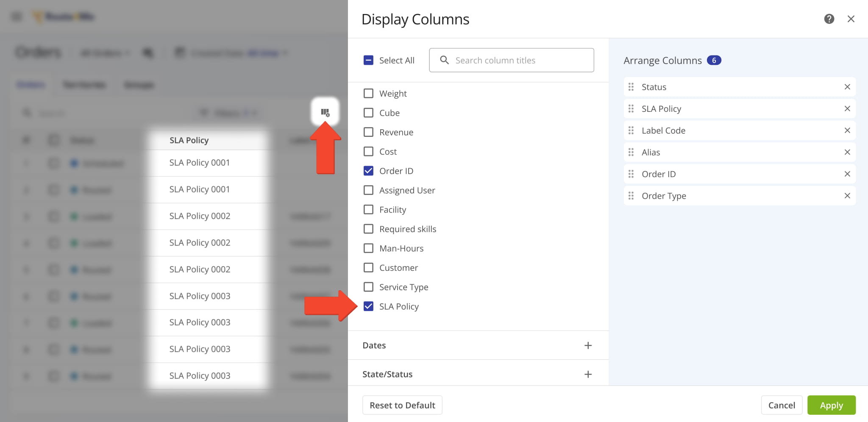Click the help question mark icon

829,19
